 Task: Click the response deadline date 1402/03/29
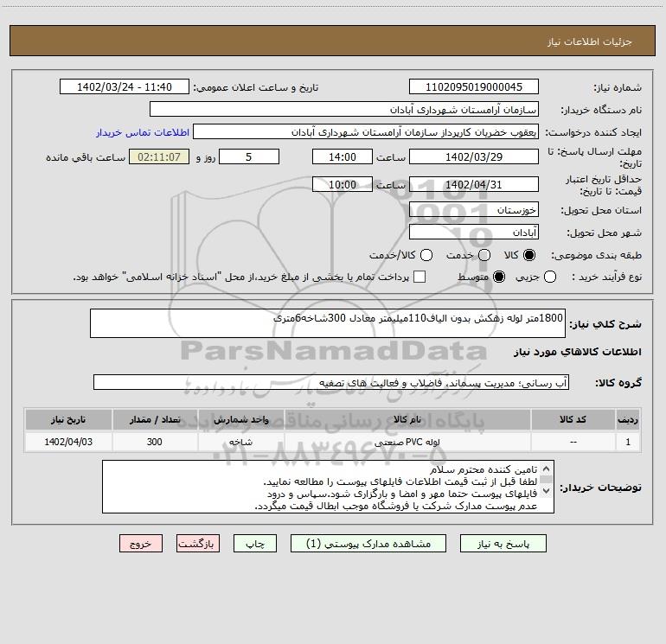[474, 156]
